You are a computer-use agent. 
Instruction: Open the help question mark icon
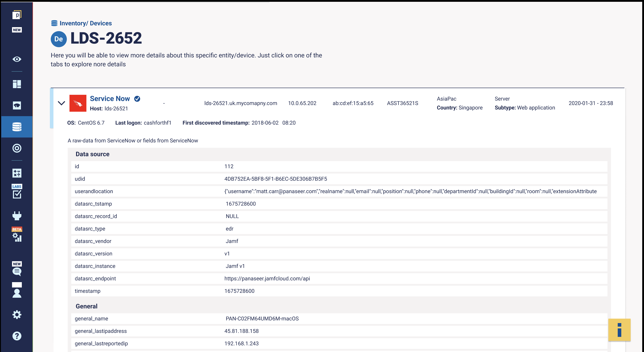click(17, 336)
